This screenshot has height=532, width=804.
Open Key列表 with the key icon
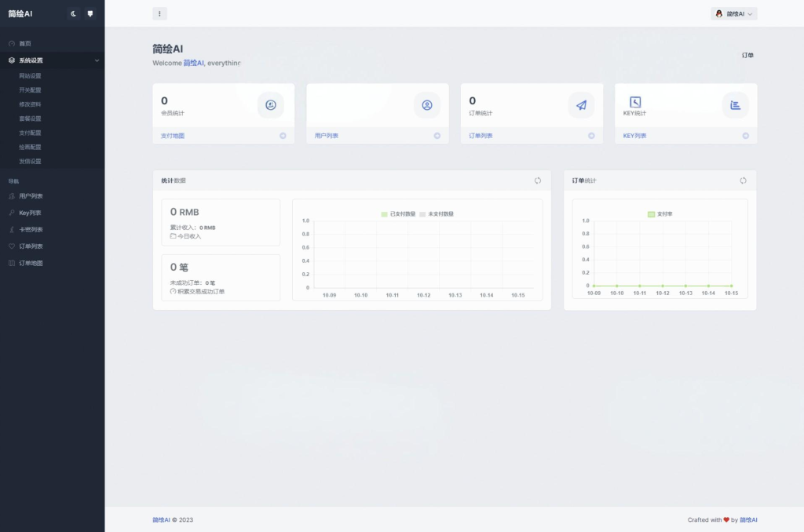pos(30,213)
